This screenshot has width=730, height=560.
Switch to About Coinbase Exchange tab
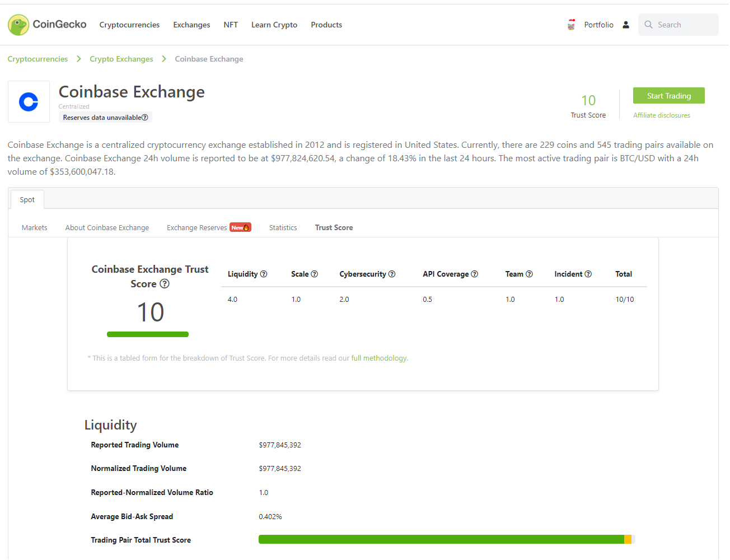107,227
